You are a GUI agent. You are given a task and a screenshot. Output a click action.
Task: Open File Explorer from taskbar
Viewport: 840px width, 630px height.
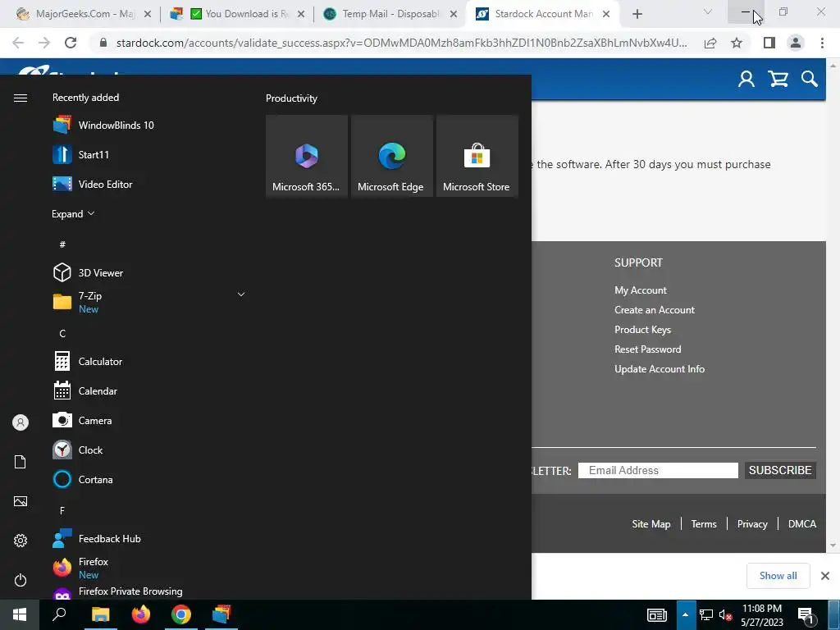coord(100,614)
